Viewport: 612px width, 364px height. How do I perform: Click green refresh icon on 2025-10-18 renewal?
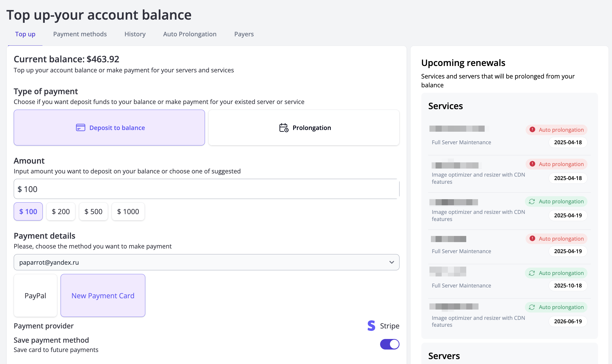tap(532, 273)
